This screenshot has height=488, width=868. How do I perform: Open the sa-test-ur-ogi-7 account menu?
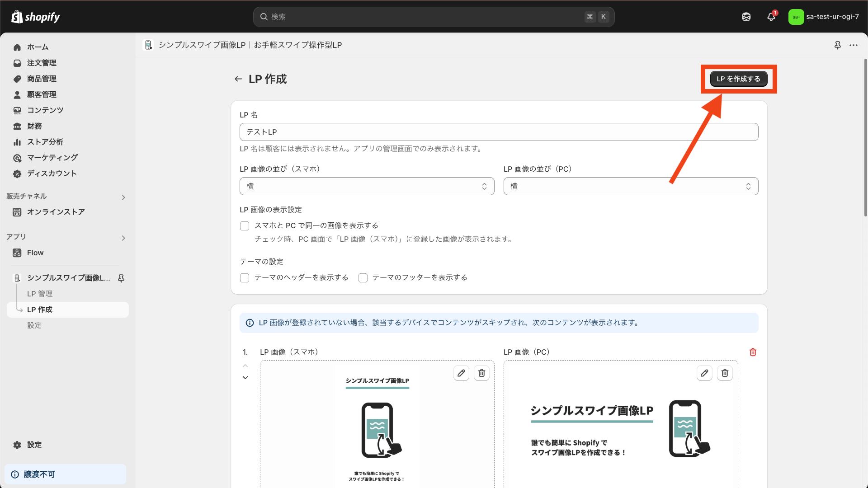[824, 17]
